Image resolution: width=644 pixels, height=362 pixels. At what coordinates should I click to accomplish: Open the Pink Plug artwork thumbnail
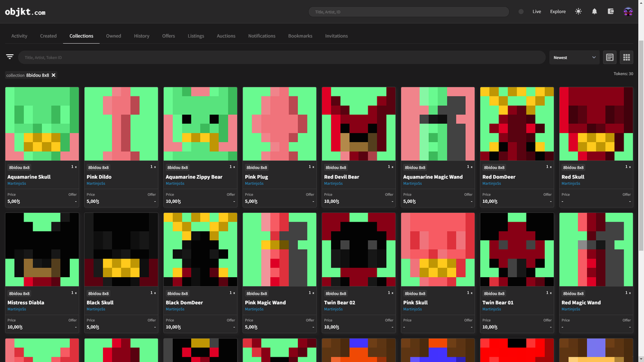click(280, 124)
